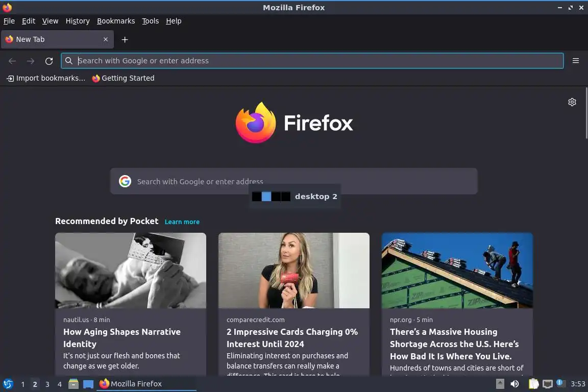This screenshot has height=392, width=588.
Task: Switch to desktop 1 in the pager
Action: point(23,384)
